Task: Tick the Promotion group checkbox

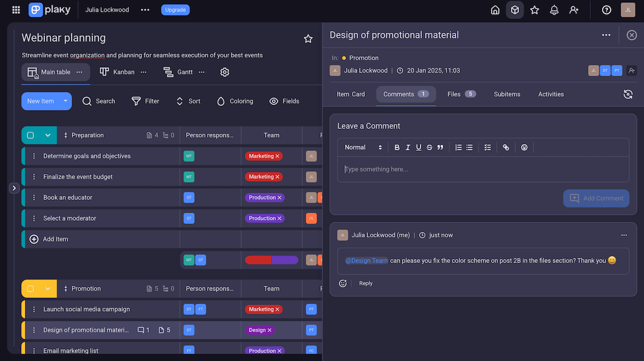Action: tap(31, 288)
